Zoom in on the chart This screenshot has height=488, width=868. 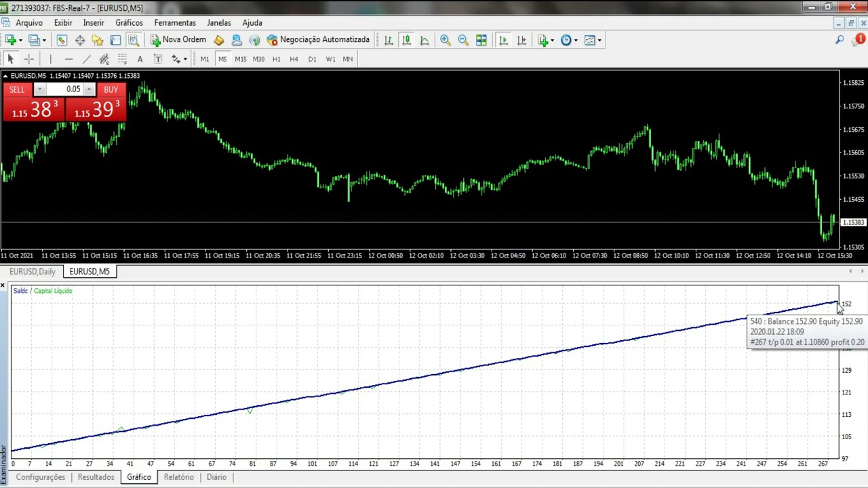[446, 40]
